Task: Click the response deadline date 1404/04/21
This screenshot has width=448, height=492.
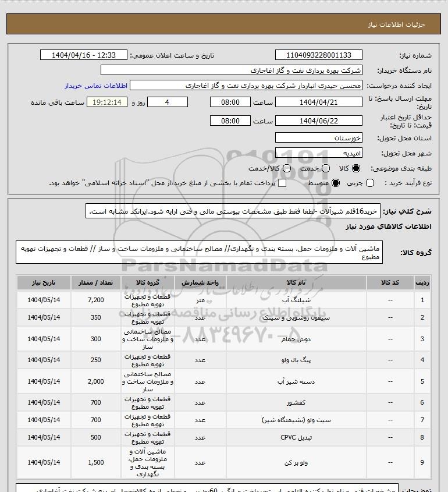Action: [318, 102]
